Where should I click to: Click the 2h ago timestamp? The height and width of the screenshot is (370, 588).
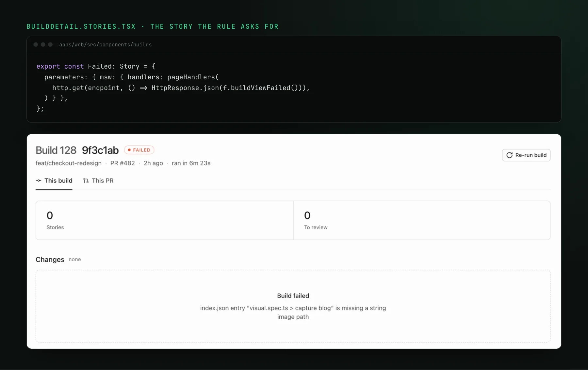153,163
